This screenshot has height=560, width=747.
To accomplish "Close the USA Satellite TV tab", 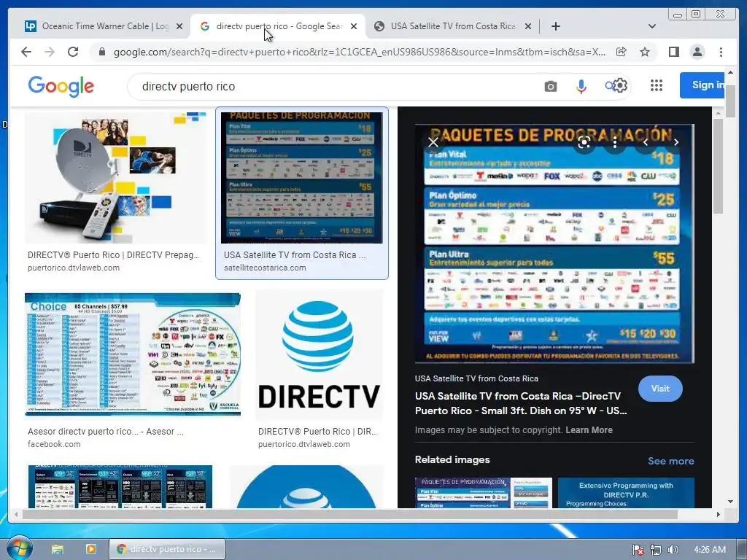I will 528,26.
